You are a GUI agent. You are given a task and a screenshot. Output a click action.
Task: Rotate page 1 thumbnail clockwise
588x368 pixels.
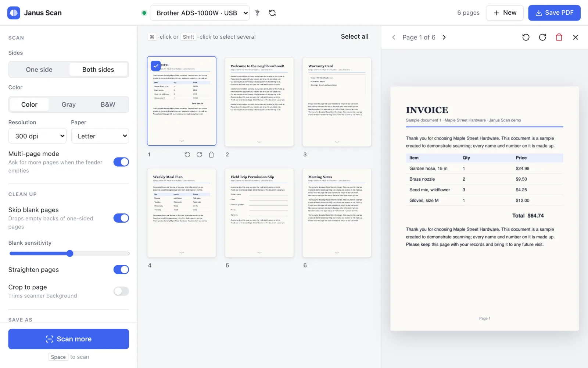pyautogui.click(x=199, y=155)
